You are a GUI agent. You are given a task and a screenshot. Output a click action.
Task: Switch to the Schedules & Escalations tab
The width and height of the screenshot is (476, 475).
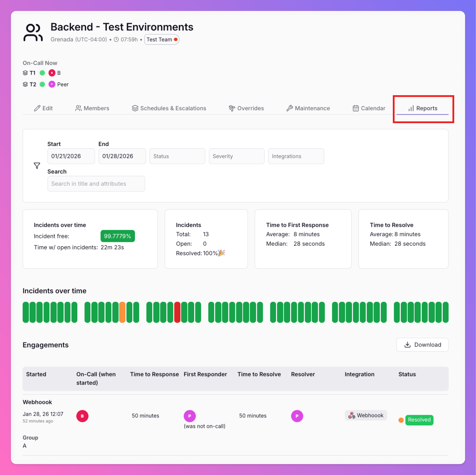click(169, 108)
